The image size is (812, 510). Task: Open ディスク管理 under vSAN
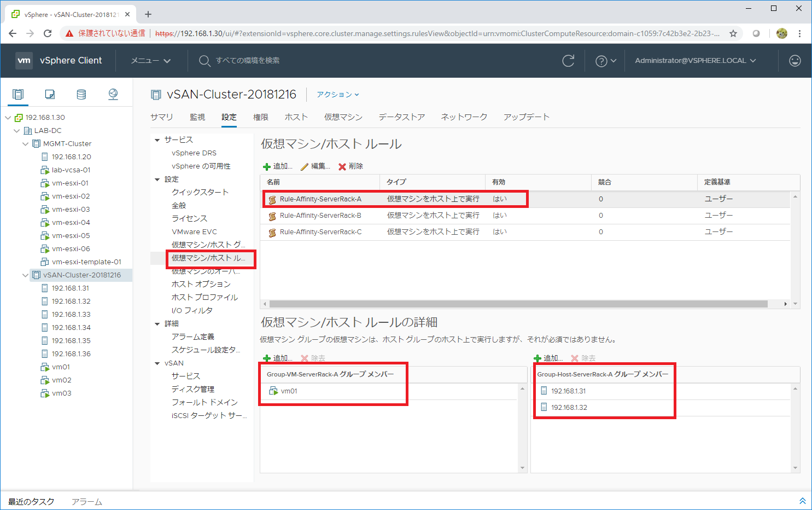click(193, 390)
